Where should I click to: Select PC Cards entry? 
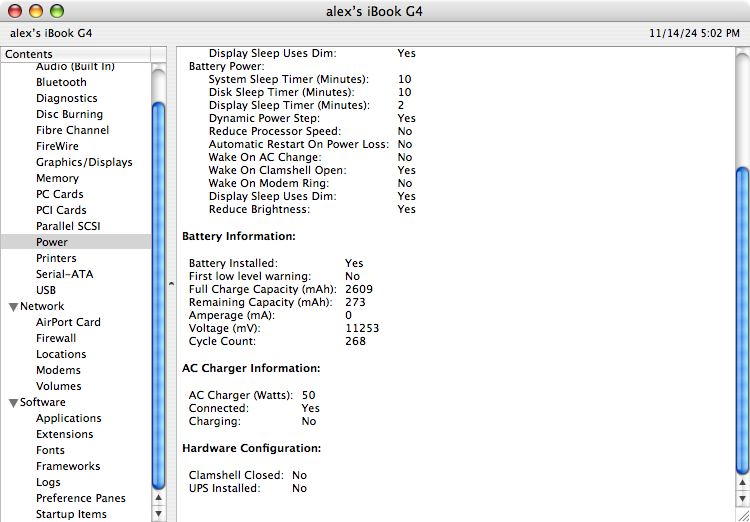click(59, 194)
